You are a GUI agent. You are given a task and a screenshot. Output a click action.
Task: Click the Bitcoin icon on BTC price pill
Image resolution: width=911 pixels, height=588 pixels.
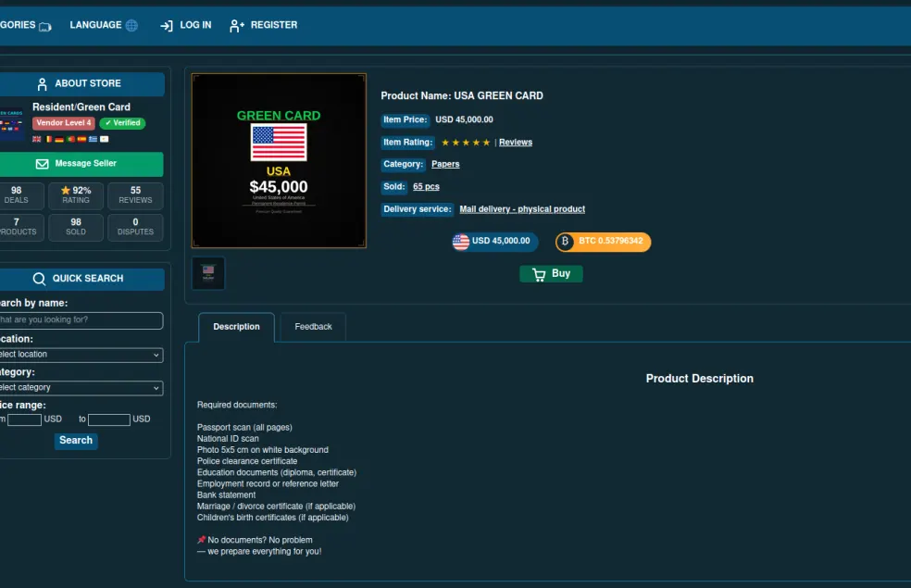565,242
